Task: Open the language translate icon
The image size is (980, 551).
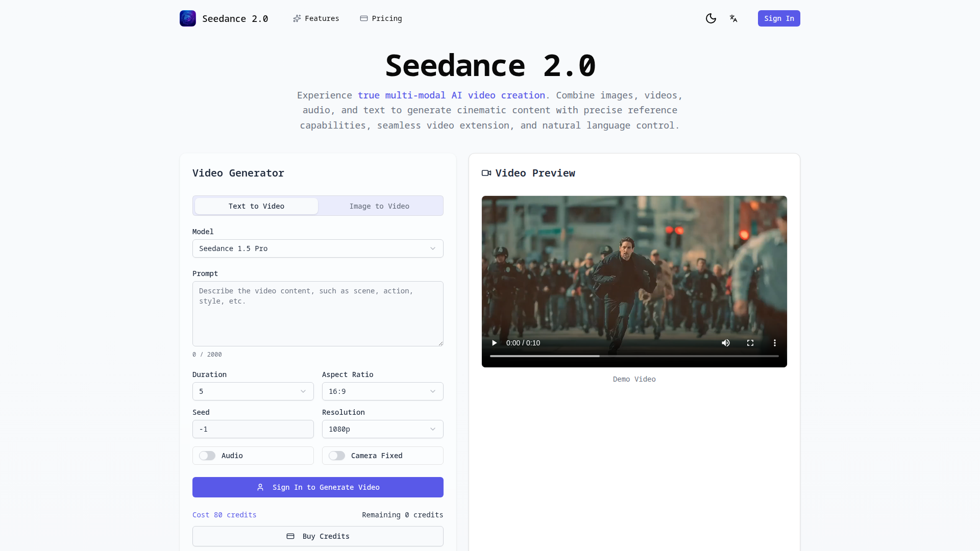Action: [733, 18]
